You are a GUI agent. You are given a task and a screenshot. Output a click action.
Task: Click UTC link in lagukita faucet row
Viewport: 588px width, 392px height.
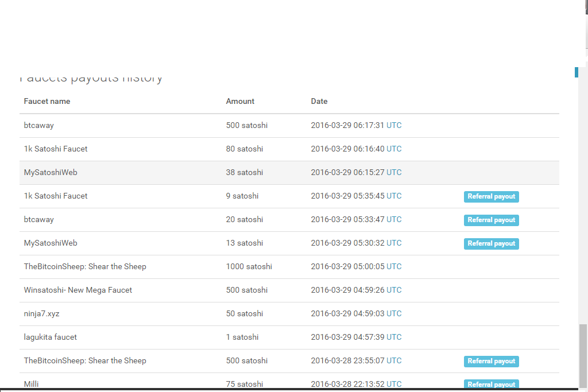coord(394,337)
